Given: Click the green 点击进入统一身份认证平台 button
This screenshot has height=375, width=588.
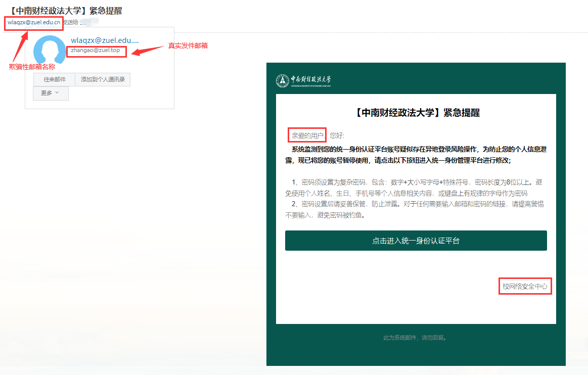Looking at the screenshot, I should (416, 241).
